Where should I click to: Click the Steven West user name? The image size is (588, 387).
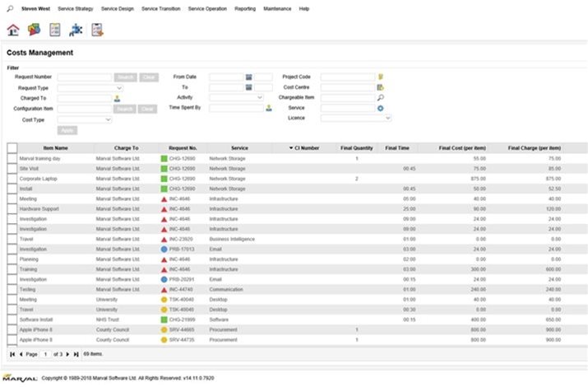tap(35, 8)
